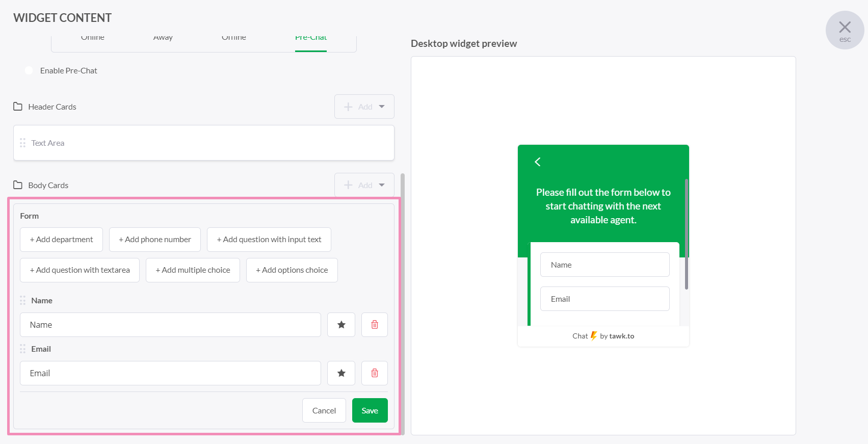Grab the drag handle beside Name label
The width and height of the screenshot is (868, 444).
pyautogui.click(x=22, y=300)
